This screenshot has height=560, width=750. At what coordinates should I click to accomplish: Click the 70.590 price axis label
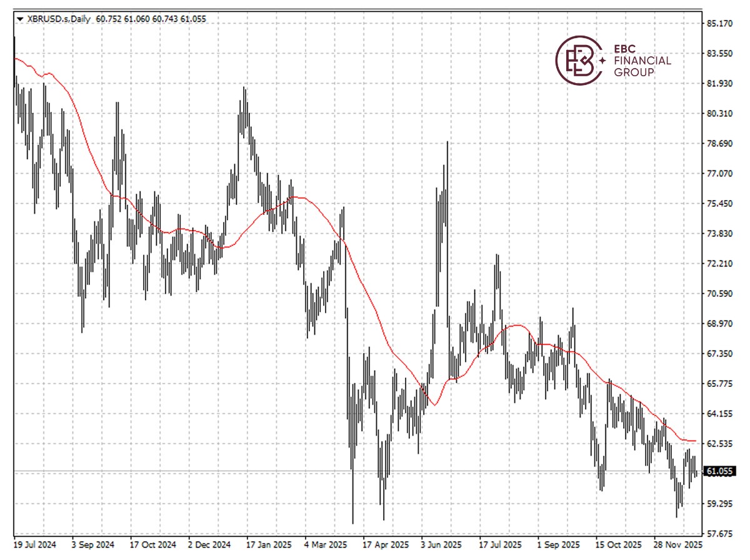point(719,294)
